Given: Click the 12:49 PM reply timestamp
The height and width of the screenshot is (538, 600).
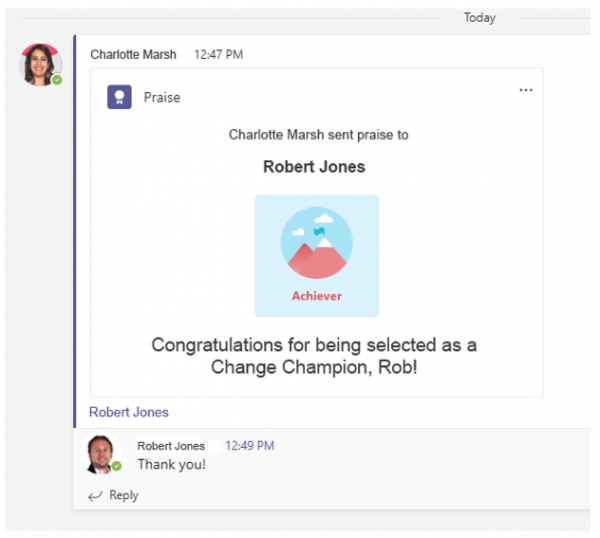Looking at the screenshot, I should (x=249, y=446).
